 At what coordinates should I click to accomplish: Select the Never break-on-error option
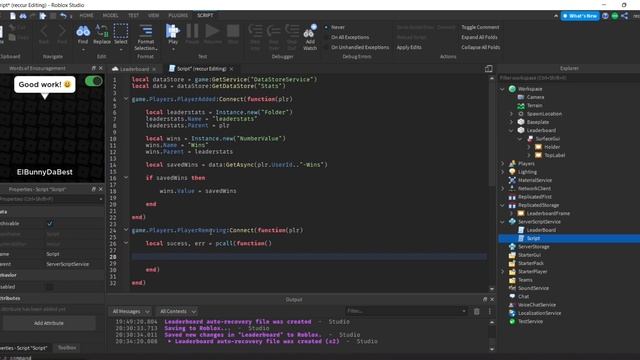(x=336, y=27)
